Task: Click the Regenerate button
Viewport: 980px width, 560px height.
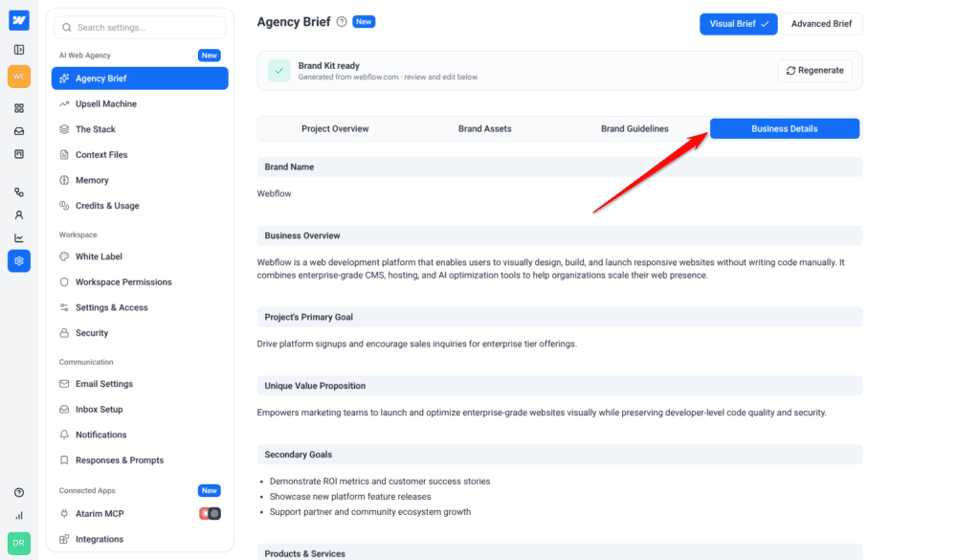Action: point(814,71)
